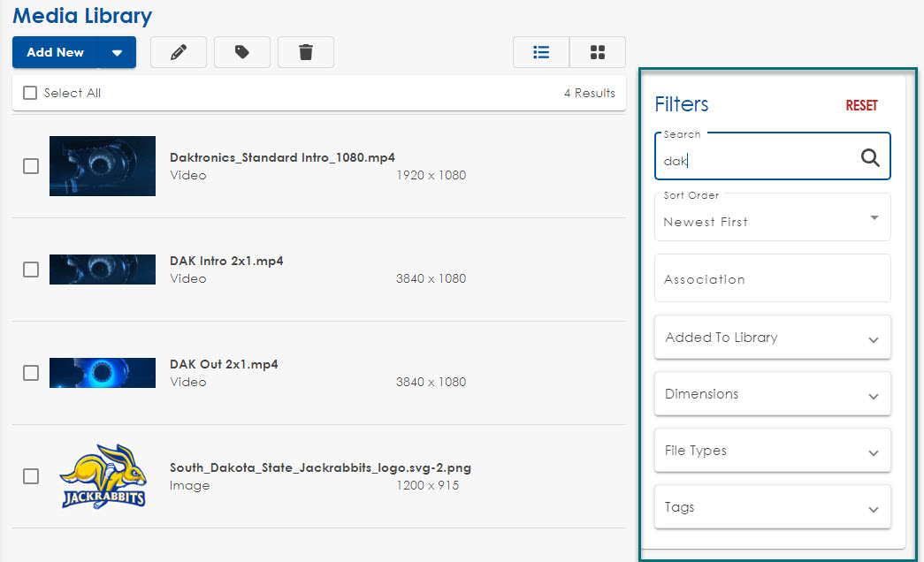
Task: Select the Daktronics_Standard Intro_1080.mp4 checkbox
Action: 31,166
